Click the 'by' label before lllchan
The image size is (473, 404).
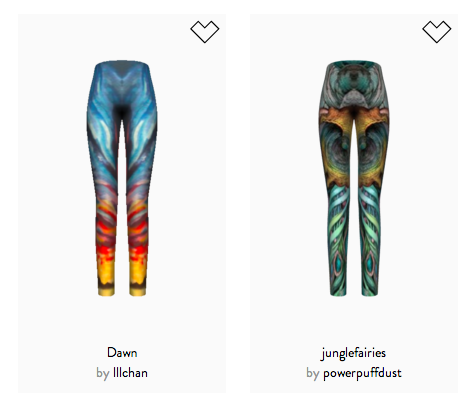[x=103, y=373]
